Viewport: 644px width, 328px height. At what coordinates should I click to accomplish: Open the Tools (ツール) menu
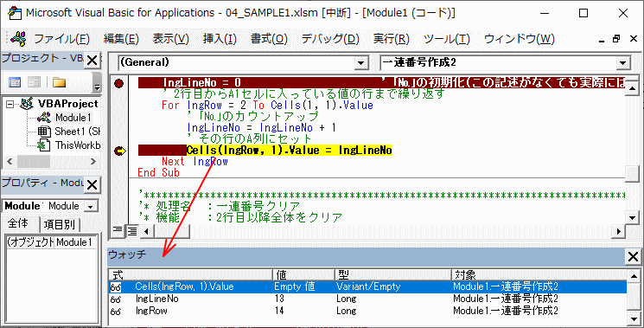[446, 39]
